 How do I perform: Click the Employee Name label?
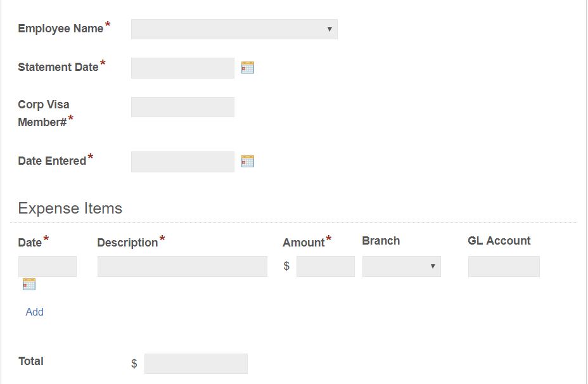pos(61,29)
